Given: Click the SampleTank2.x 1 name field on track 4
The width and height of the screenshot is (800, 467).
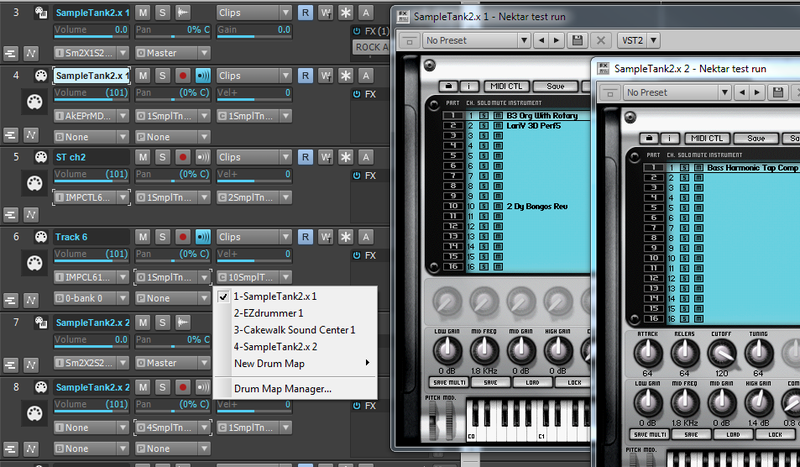Looking at the screenshot, I should click(91, 75).
